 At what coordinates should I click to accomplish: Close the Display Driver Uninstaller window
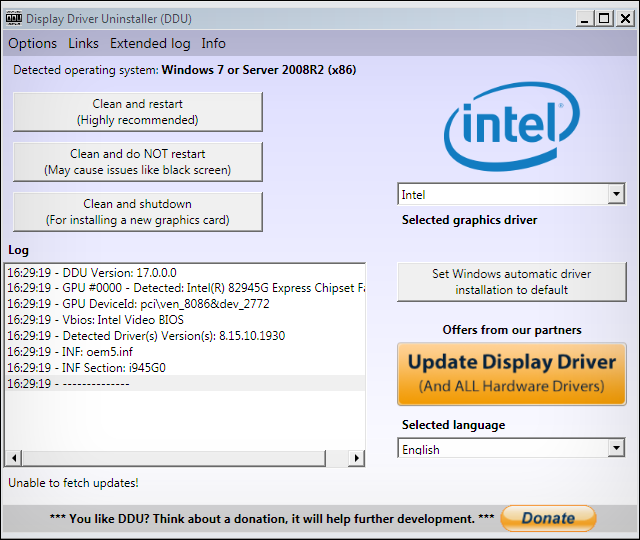point(625,19)
